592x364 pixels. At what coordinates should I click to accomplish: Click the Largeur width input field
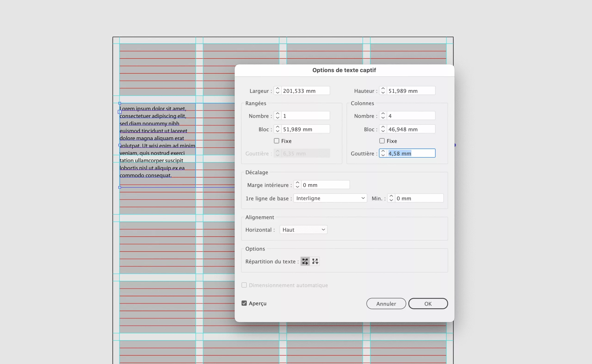(x=305, y=91)
